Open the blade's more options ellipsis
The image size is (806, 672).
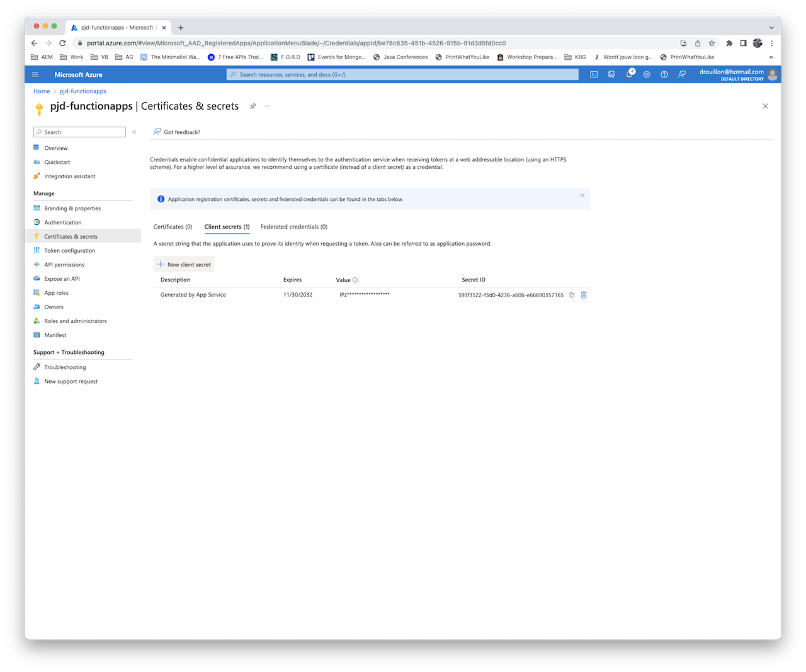(x=267, y=106)
